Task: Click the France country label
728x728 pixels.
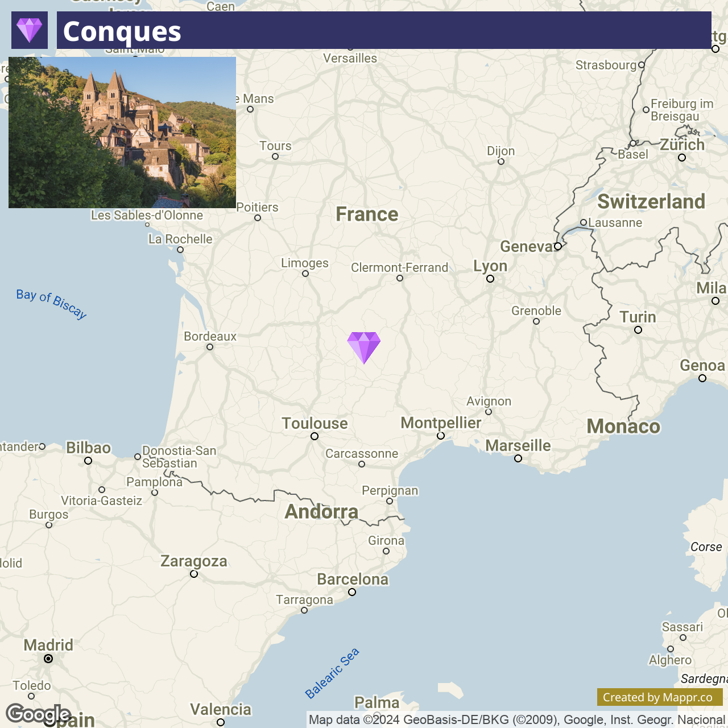Action: (x=367, y=214)
